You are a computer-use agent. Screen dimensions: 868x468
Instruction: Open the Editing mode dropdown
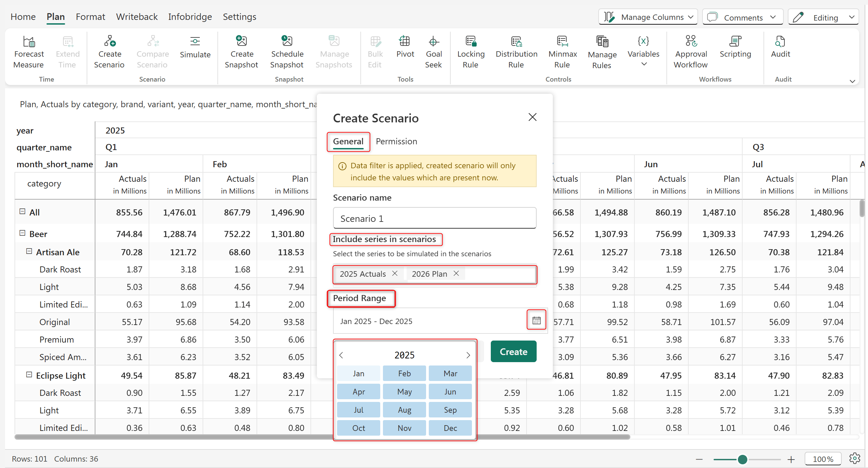[824, 17]
